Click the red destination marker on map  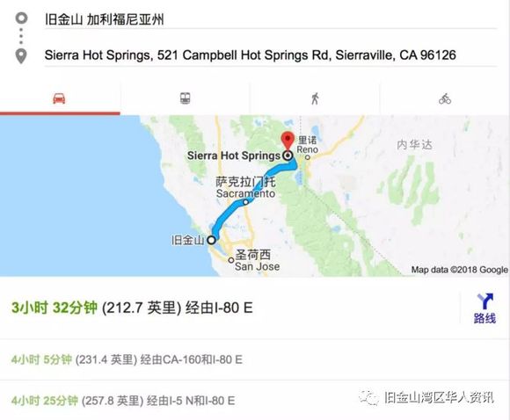(x=288, y=141)
